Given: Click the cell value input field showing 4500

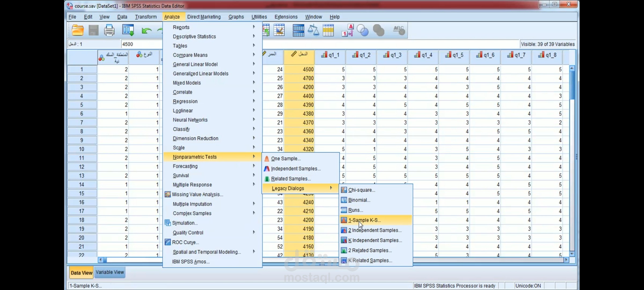Looking at the screenshot, I should point(142,44).
